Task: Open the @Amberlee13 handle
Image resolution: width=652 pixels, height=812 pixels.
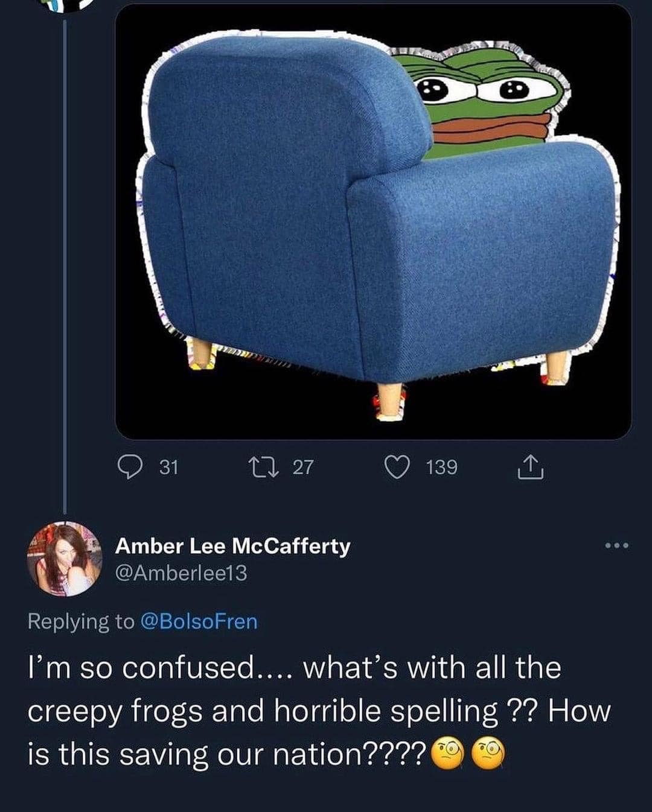Action: click(x=181, y=573)
